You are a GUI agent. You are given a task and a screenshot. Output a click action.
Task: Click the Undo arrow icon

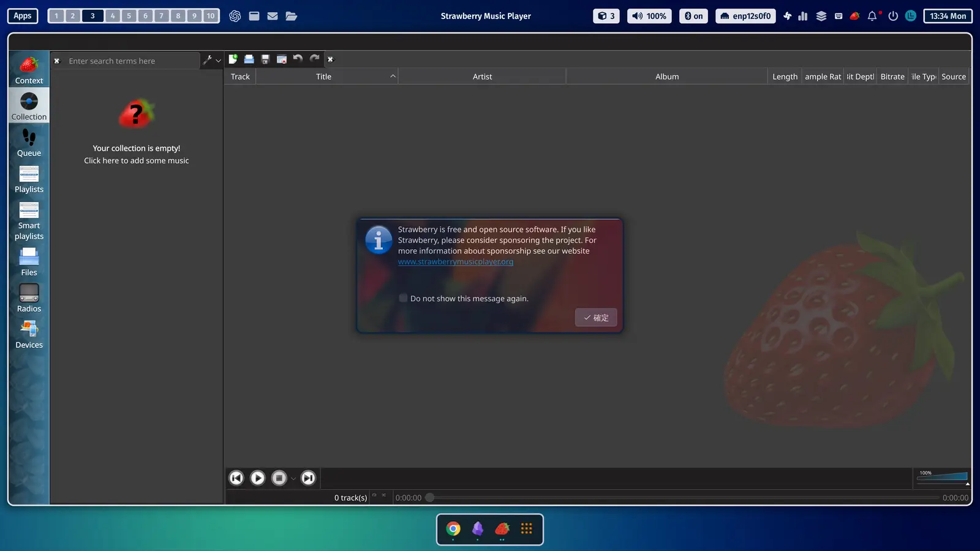[298, 59]
